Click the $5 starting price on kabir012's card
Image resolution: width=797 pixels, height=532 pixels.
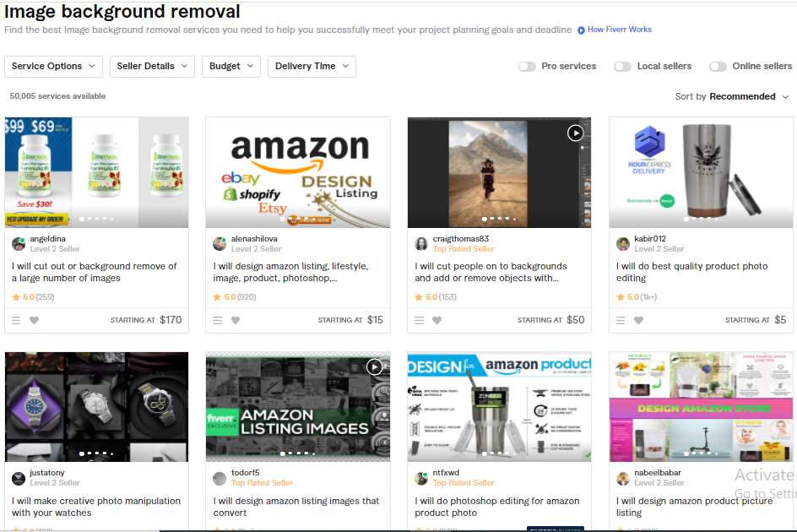pos(781,320)
